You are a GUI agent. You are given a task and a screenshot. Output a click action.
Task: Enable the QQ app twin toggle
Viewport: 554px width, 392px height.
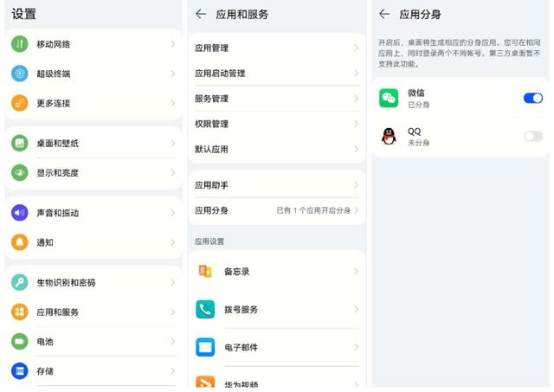pyautogui.click(x=532, y=136)
